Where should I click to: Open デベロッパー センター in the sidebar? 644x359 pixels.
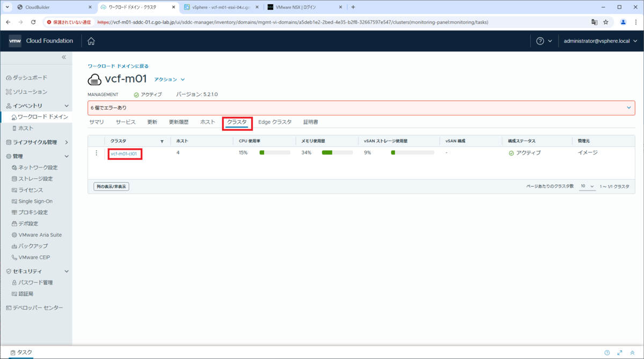tap(34, 308)
